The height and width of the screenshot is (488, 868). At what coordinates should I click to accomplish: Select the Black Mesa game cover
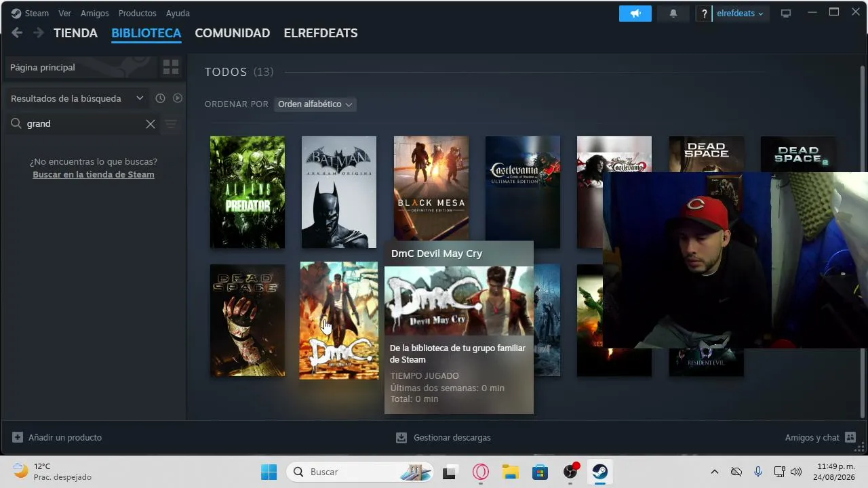(x=431, y=188)
